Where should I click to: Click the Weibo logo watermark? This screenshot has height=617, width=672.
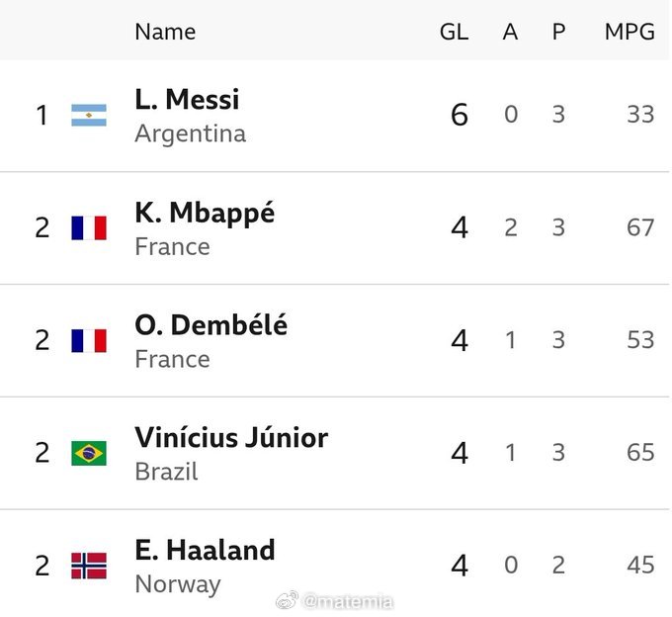pyautogui.click(x=288, y=600)
